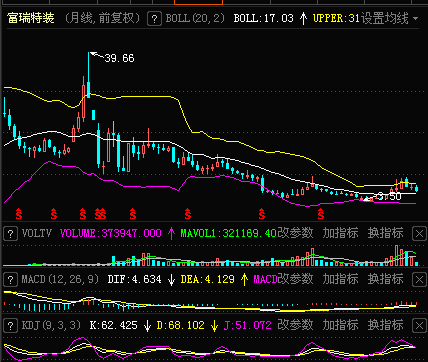428x362 pixels.
Task: Select the VOLTV indicator name
Action: click(x=37, y=233)
